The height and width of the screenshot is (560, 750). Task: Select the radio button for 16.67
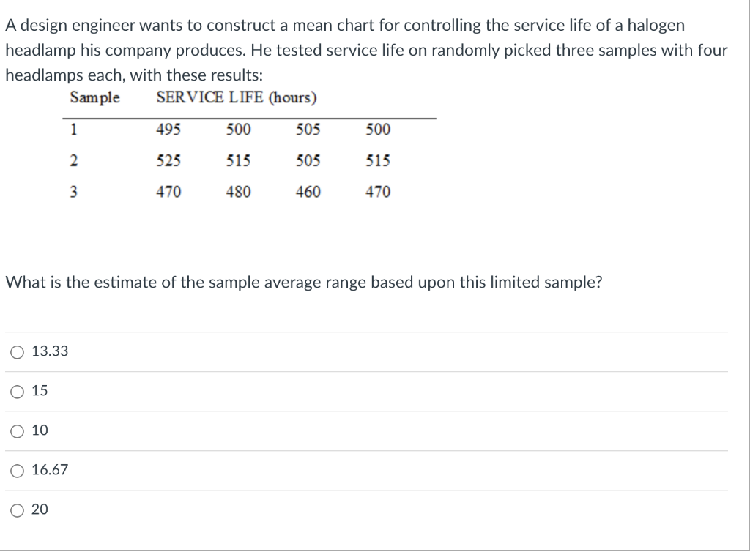[x=16, y=471]
